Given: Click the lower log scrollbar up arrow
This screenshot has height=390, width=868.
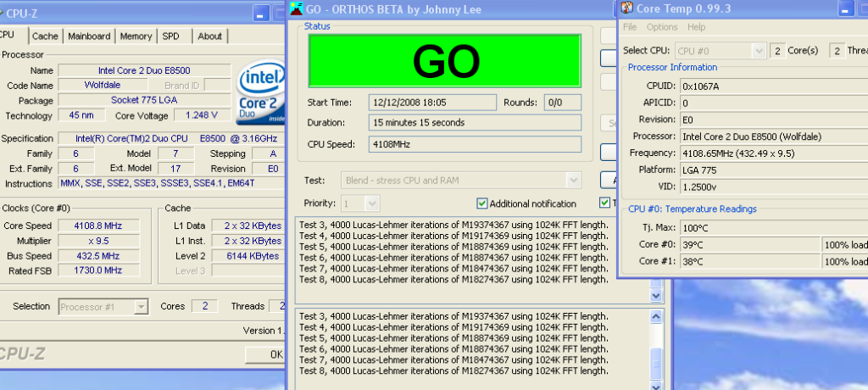Looking at the screenshot, I should pos(656,317).
